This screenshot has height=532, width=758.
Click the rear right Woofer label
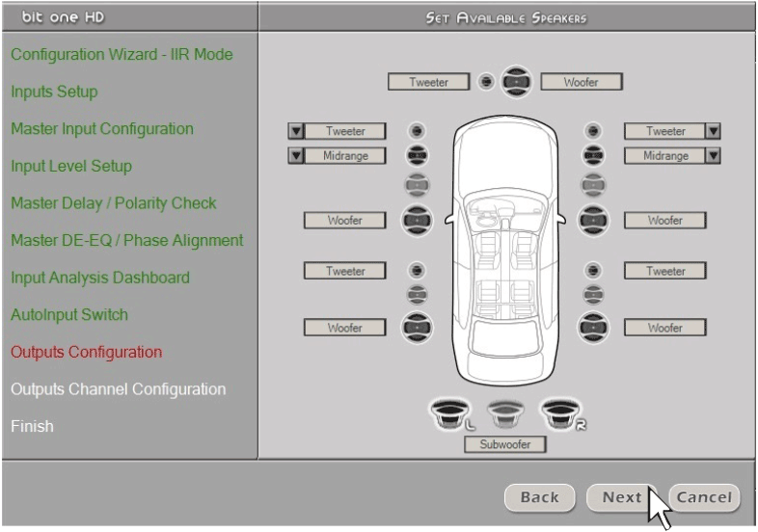point(665,328)
